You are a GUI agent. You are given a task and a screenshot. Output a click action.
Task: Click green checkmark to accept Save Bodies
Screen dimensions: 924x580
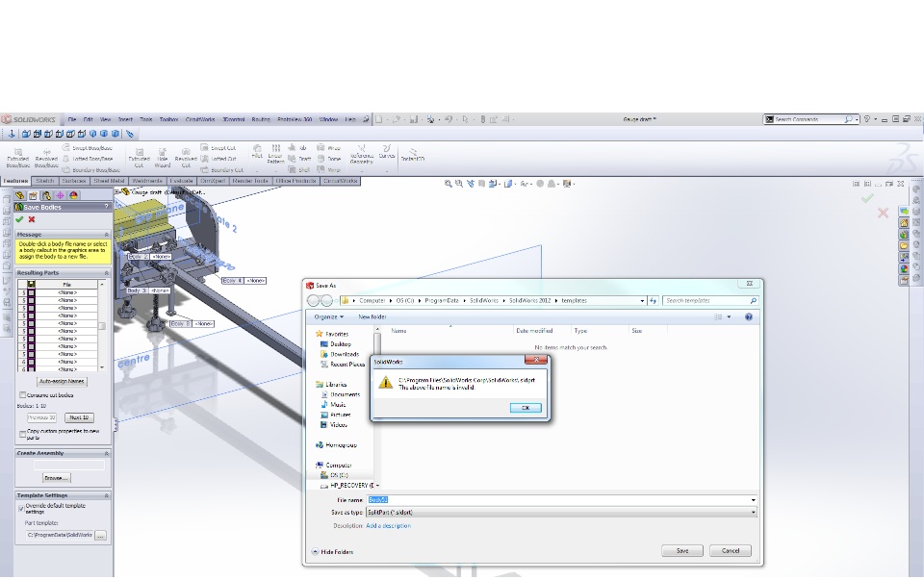pos(19,219)
